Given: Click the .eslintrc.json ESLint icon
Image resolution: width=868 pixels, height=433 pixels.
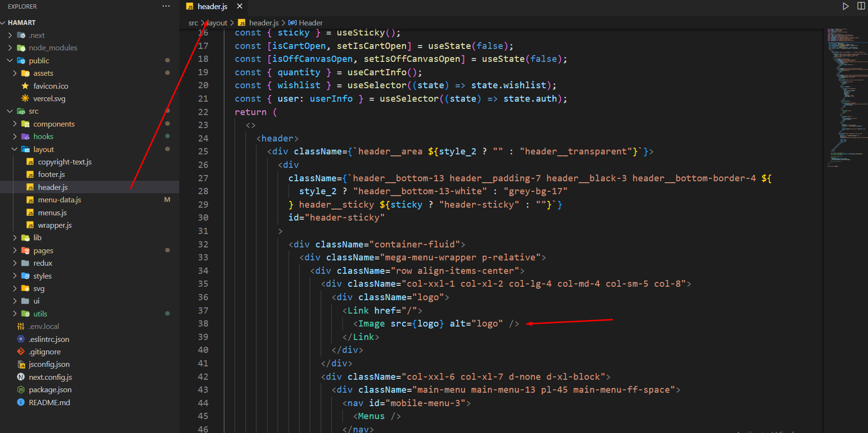Looking at the screenshot, I should 21,339.
